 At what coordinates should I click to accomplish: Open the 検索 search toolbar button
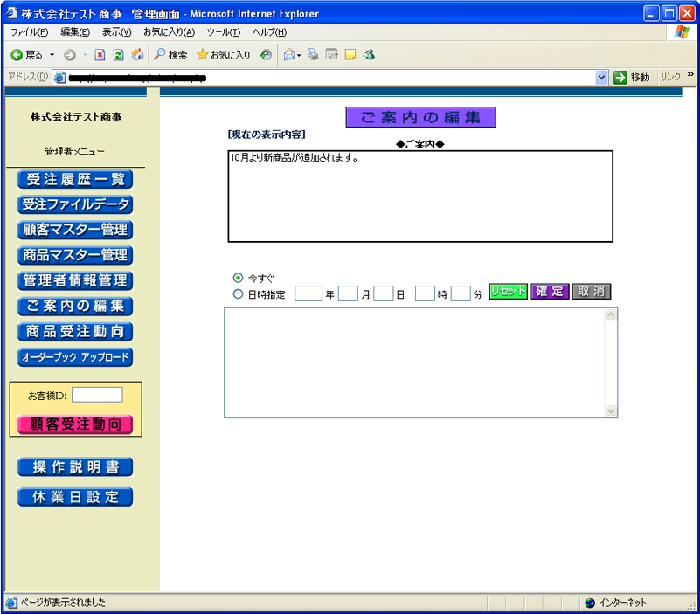coord(170,54)
